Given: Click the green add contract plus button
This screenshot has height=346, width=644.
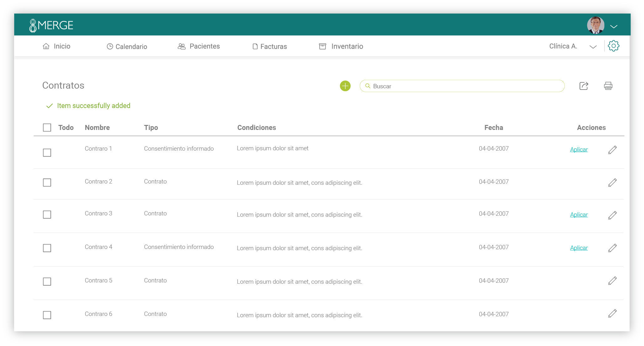Looking at the screenshot, I should [x=345, y=86].
